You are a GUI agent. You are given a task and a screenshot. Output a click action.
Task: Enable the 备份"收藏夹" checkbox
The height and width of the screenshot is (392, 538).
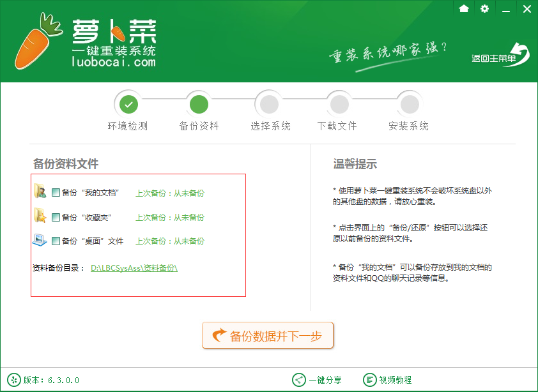pyautogui.click(x=56, y=217)
